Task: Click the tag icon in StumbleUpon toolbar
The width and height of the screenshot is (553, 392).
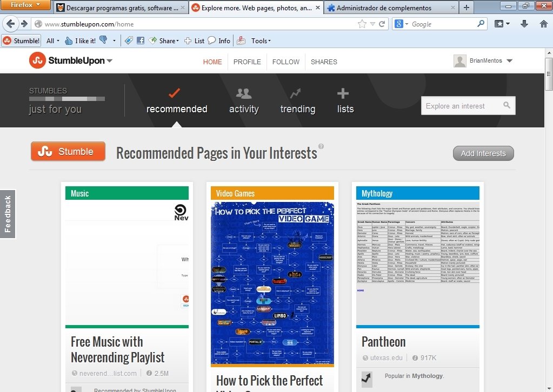Action: [129, 40]
